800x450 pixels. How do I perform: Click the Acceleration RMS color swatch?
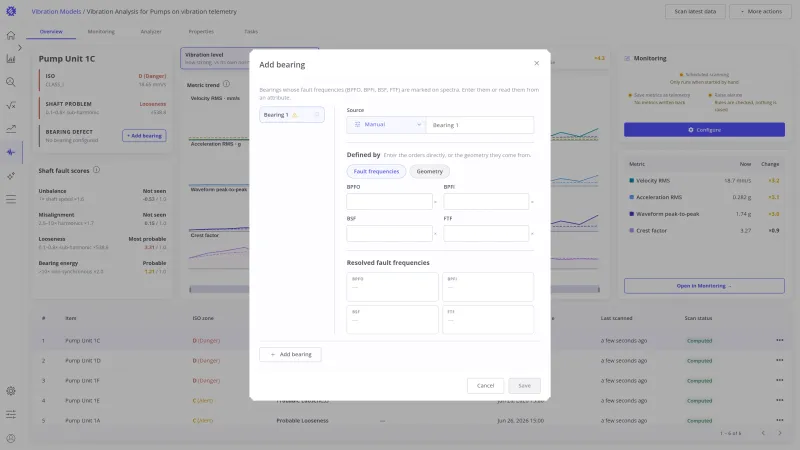(x=632, y=197)
